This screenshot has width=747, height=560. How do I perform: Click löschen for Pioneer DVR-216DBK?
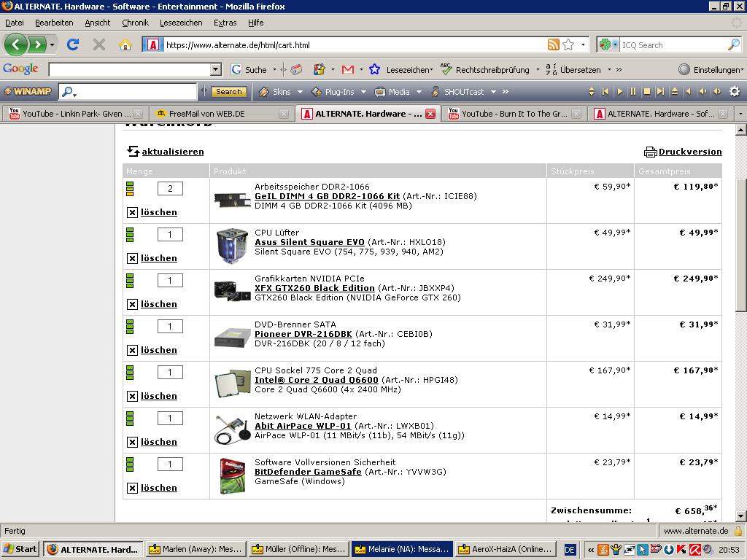point(158,350)
